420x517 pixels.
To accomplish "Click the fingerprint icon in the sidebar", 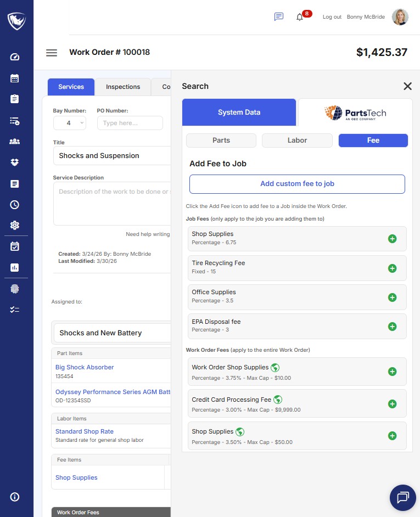I will point(15,289).
